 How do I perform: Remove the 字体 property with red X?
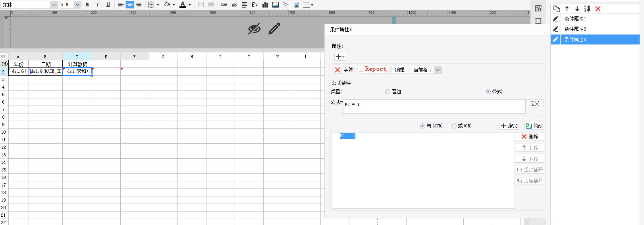click(x=337, y=70)
